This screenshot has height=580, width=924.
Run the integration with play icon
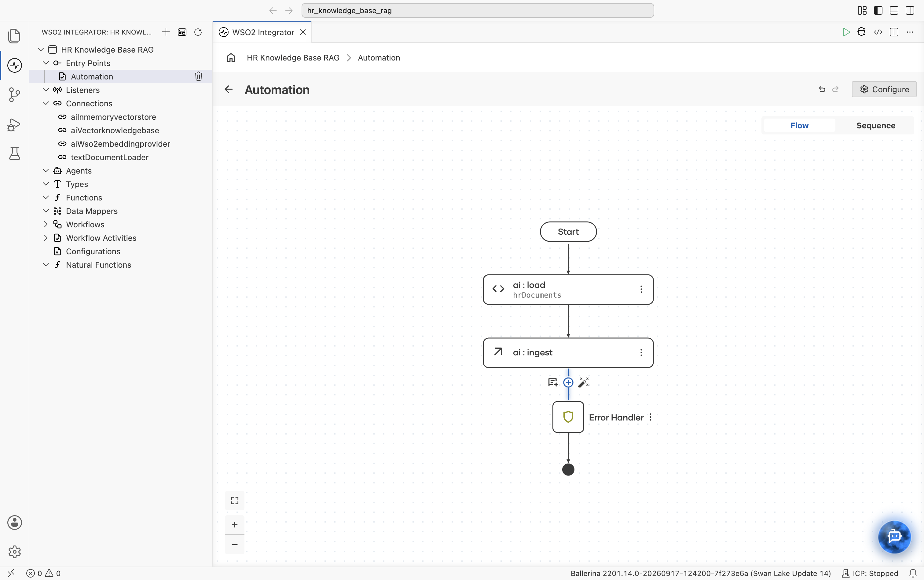(x=846, y=32)
